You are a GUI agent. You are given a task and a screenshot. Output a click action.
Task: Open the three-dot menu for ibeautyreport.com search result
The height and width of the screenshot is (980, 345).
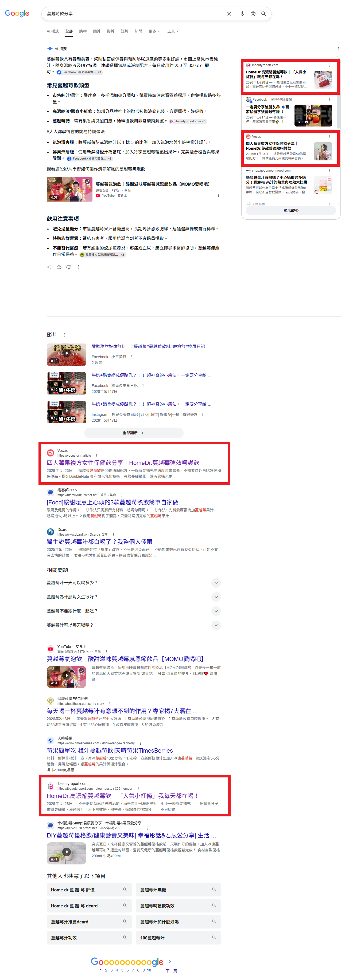click(x=138, y=789)
